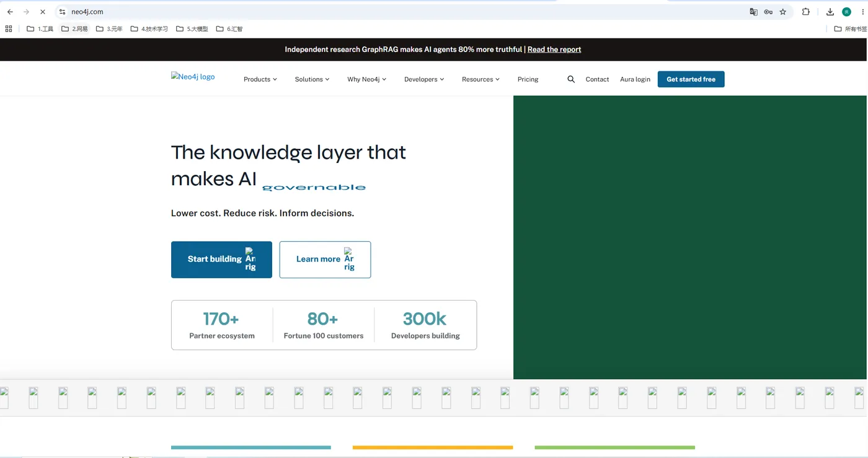Go back to the previous page

coord(10,12)
